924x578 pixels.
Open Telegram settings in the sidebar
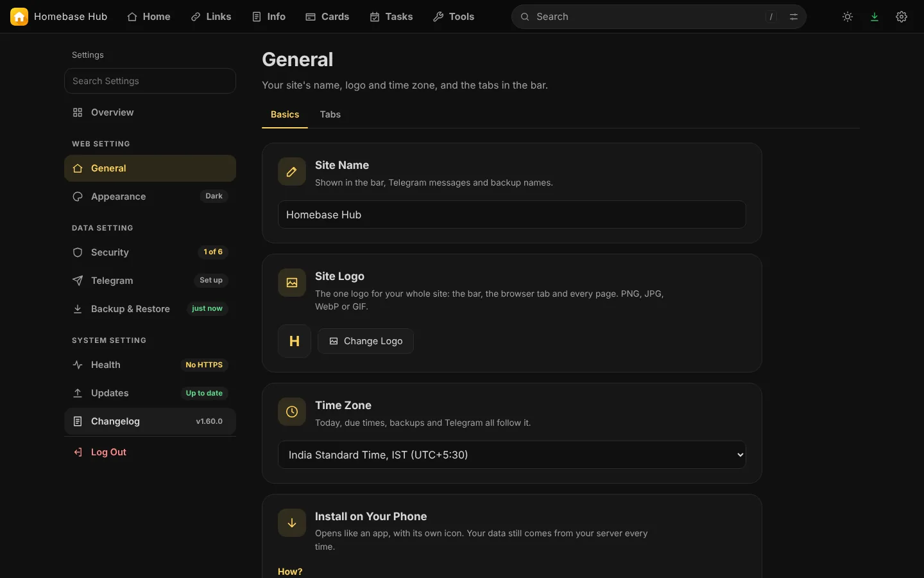pos(150,281)
